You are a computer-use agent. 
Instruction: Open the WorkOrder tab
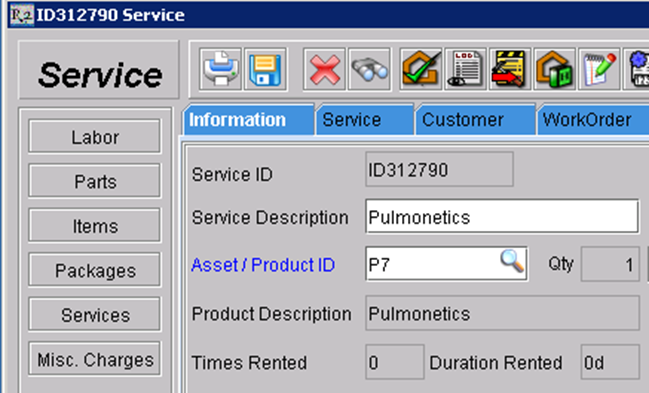(594, 120)
